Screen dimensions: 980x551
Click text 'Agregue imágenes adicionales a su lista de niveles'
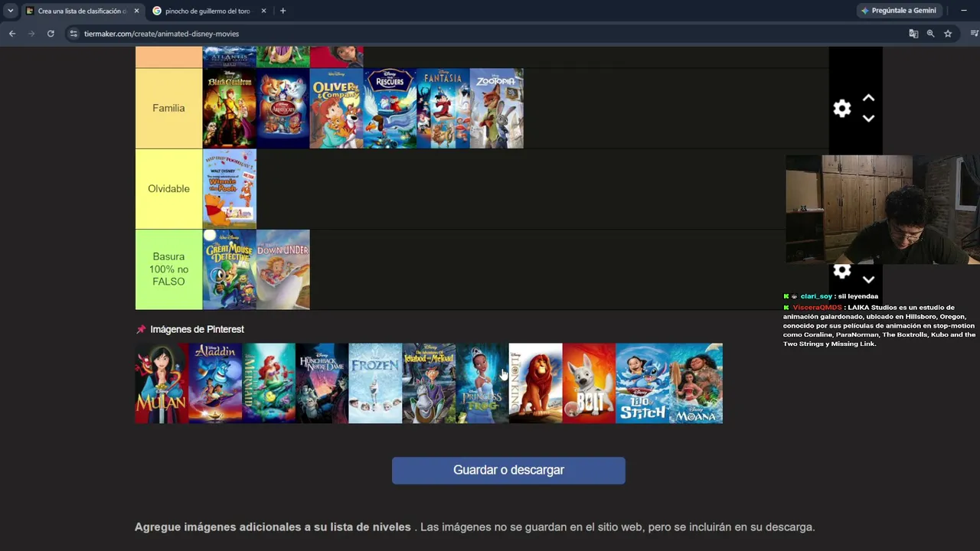pos(273,527)
